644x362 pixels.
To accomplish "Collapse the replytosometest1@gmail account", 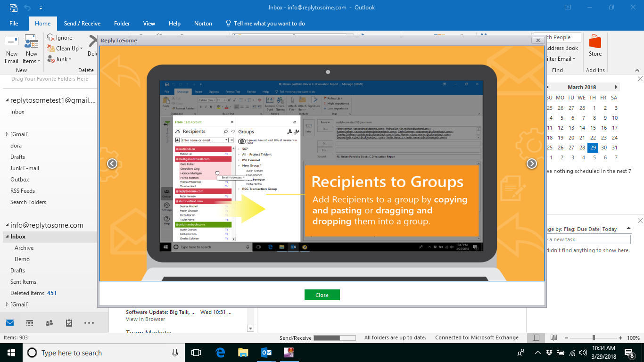I will tap(7, 100).
